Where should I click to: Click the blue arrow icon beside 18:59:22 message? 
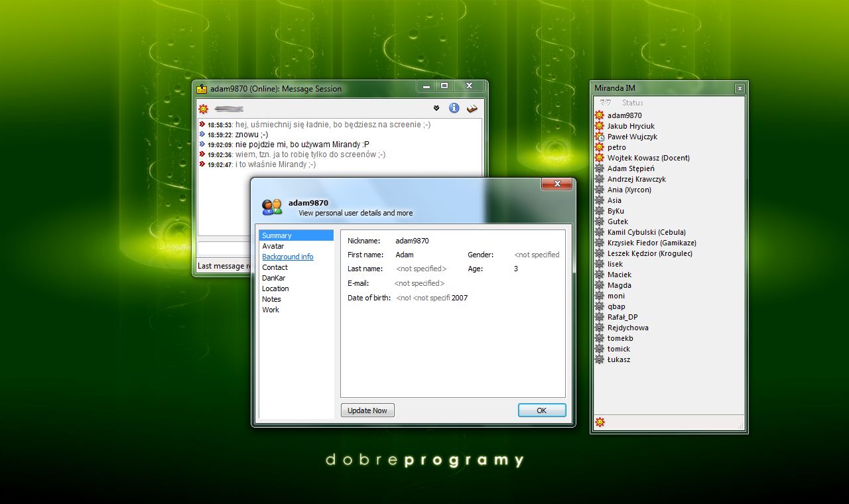click(202, 134)
